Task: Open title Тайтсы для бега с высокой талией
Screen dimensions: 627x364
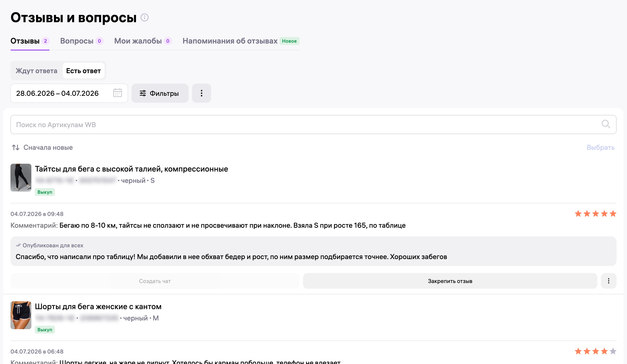Action: [131, 169]
